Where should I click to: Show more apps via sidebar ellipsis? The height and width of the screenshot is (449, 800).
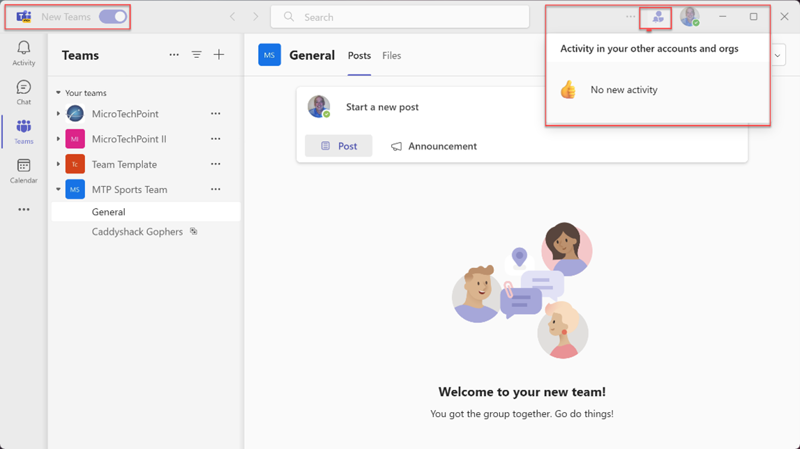pos(23,209)
